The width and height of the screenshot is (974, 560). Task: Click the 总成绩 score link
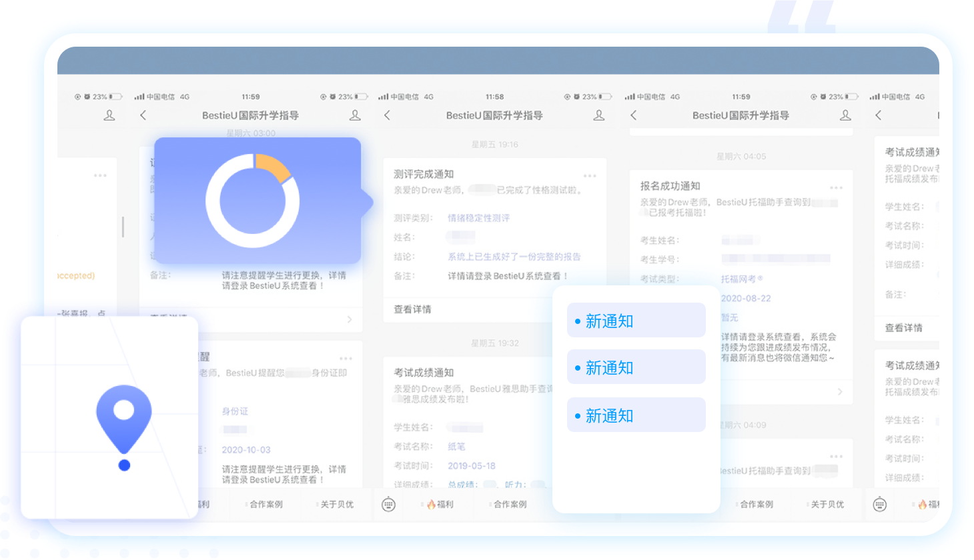tap(462, 485)
